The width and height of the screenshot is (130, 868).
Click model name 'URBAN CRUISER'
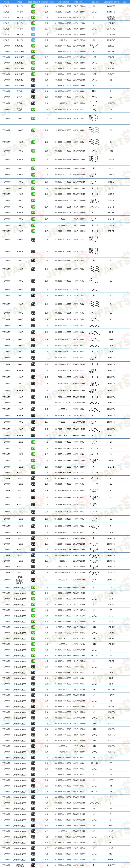tap(19, 865)
